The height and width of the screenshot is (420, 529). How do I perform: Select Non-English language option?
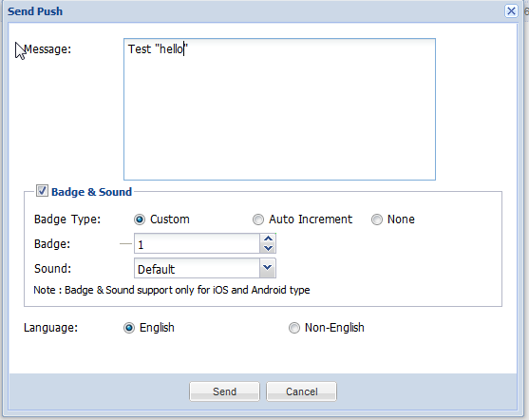(294, 328)
